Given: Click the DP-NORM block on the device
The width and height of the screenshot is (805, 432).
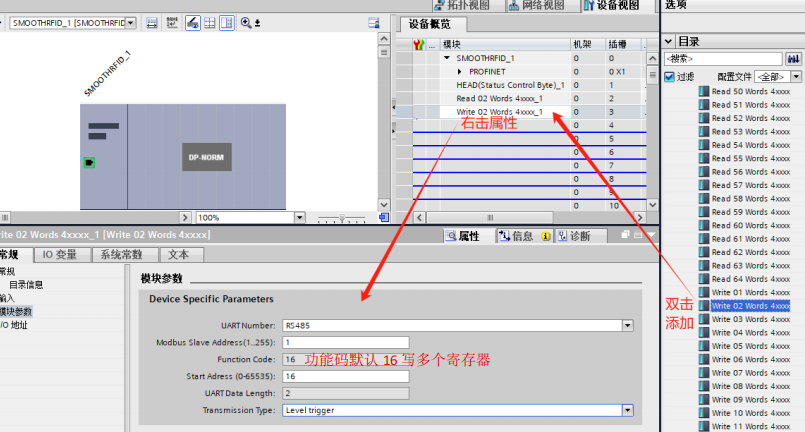Looking at the screenshot, I should point(206,157).
